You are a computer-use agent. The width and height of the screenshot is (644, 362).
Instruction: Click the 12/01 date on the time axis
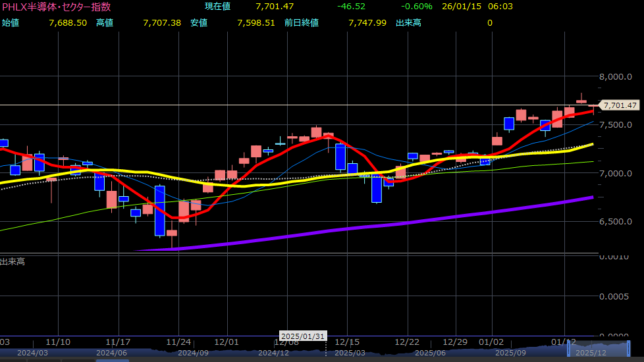click(227, 343)
